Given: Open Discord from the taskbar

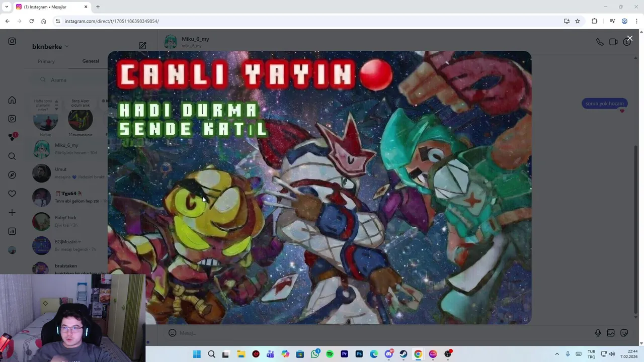Looking at the screenshot, I should click(388, 354).
